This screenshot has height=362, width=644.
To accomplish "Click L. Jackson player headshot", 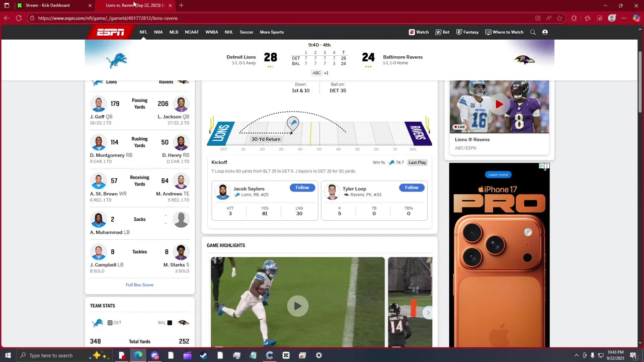I will point(181,104).
